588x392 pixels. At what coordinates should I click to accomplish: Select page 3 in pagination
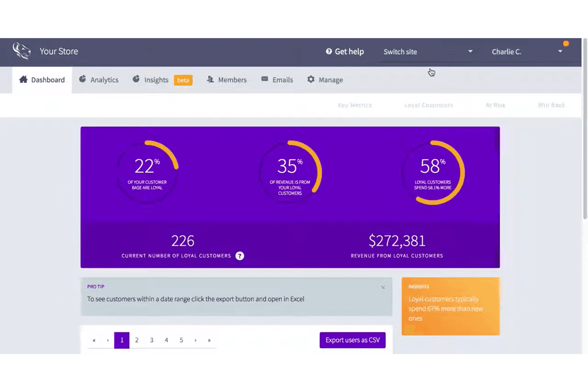coord(152,340)
